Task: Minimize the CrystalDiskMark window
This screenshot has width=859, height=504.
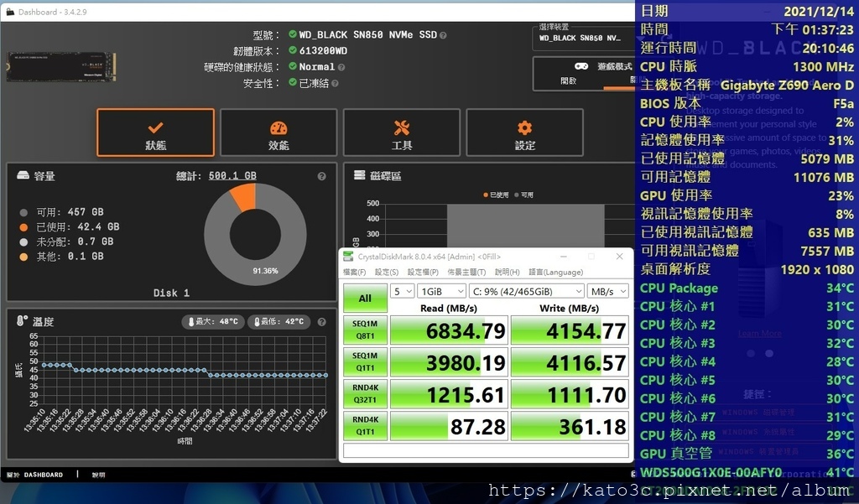Action: click(563, 257)
